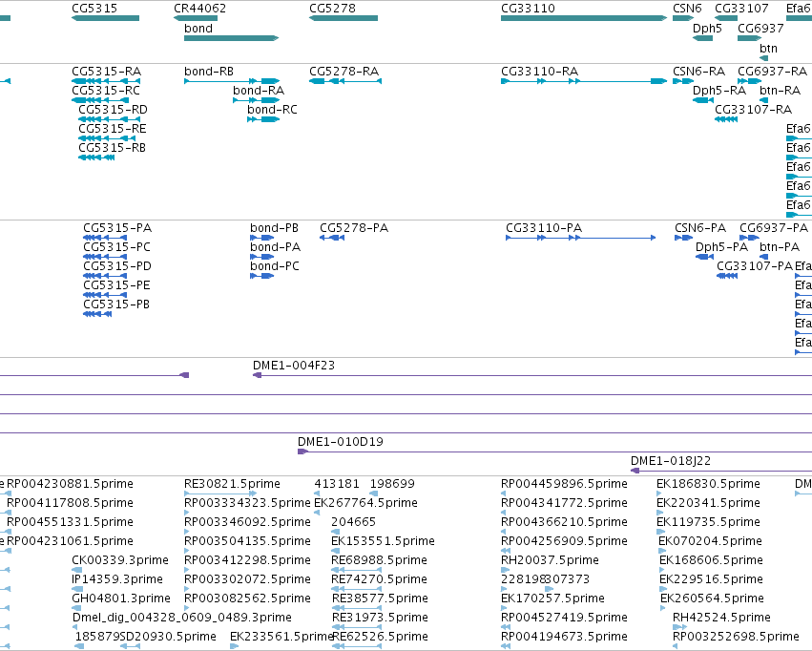The height and width of the screenshot is (651, 812).
Task: Click BAC clone DME1-004F23
Action: pyautogui.click(x=532, y=375)
